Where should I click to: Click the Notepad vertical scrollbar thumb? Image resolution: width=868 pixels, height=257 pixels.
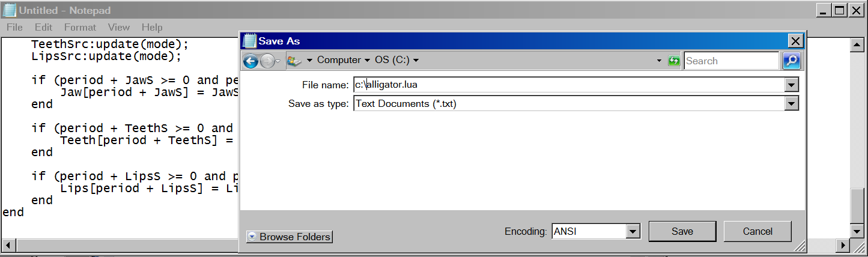(x=858, y=206)
